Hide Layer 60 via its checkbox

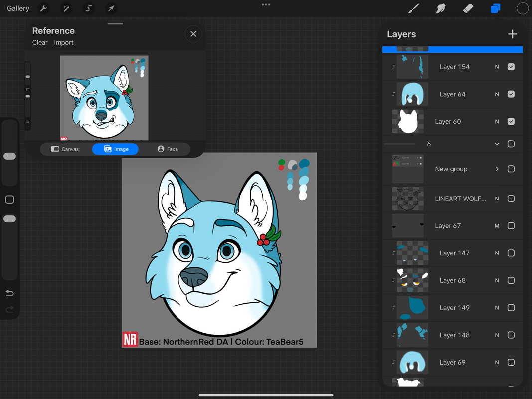pyautogui.click(x=511, y=122)
